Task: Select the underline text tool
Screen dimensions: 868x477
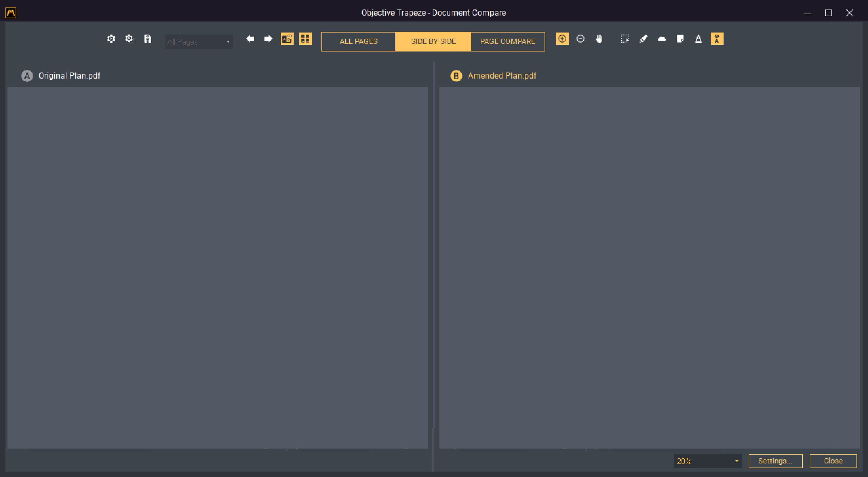Action: [698, 39]
